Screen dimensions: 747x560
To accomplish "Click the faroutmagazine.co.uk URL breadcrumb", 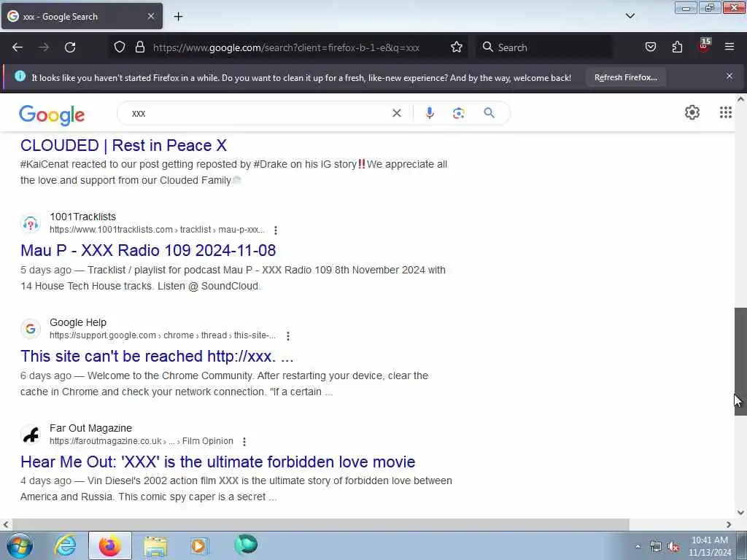I will (141, 441).
